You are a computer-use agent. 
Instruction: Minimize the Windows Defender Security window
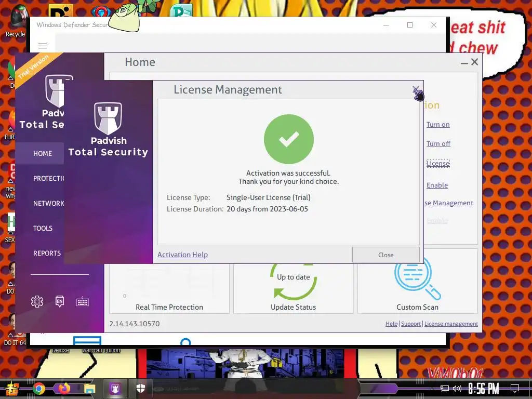pos(386,25)
